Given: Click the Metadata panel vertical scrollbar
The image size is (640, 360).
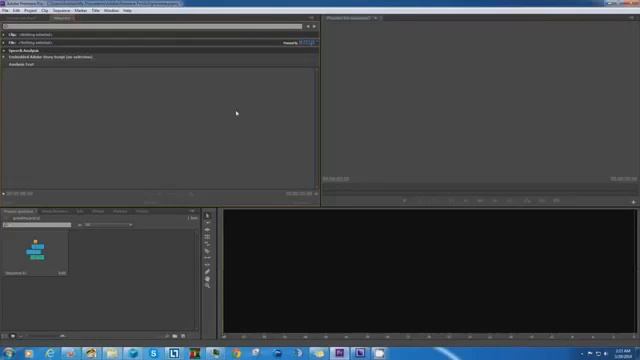Looking at the screenshot, I should pyautogui.click(x=316, y=128).
